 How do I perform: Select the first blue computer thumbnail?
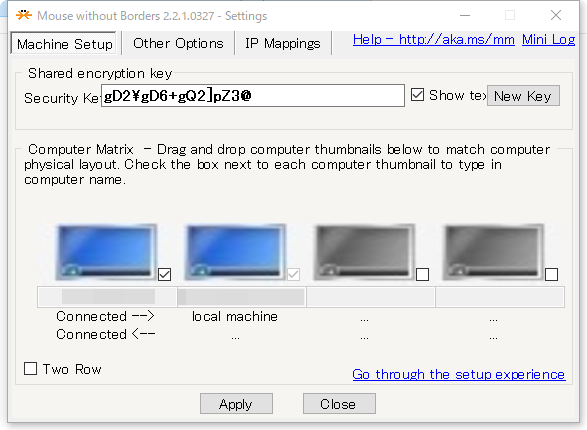pos(106,252)
